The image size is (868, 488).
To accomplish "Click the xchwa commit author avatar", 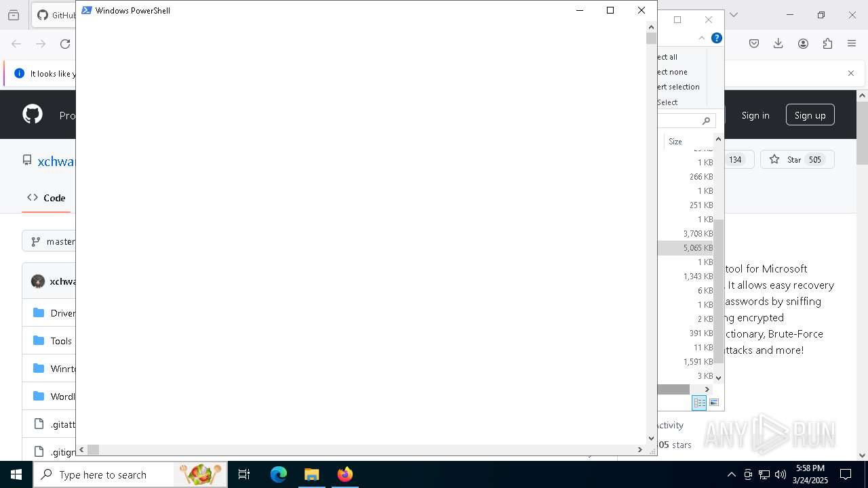I will [x=38, y=281].
